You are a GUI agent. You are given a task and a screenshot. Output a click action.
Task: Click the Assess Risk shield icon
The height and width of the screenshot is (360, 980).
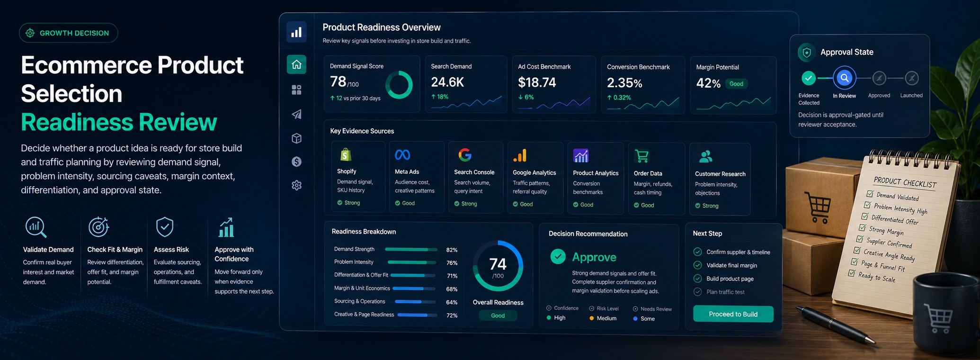(x=165, y=227)
